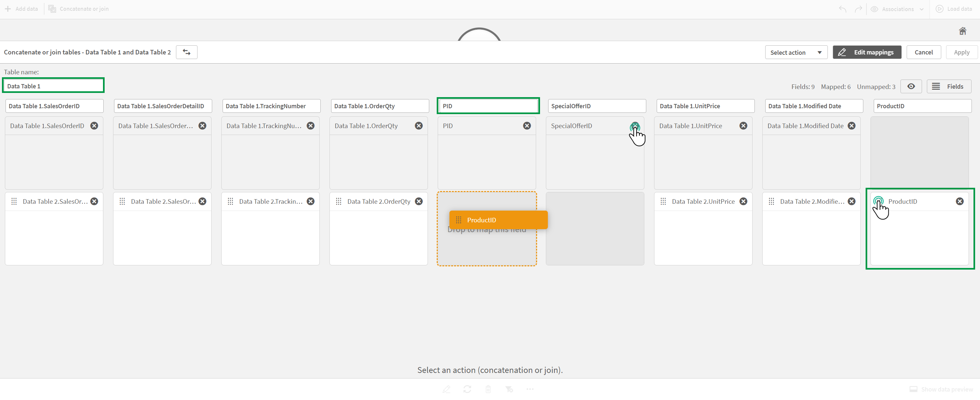Click the Add data menu item

(x=22, y=9)
